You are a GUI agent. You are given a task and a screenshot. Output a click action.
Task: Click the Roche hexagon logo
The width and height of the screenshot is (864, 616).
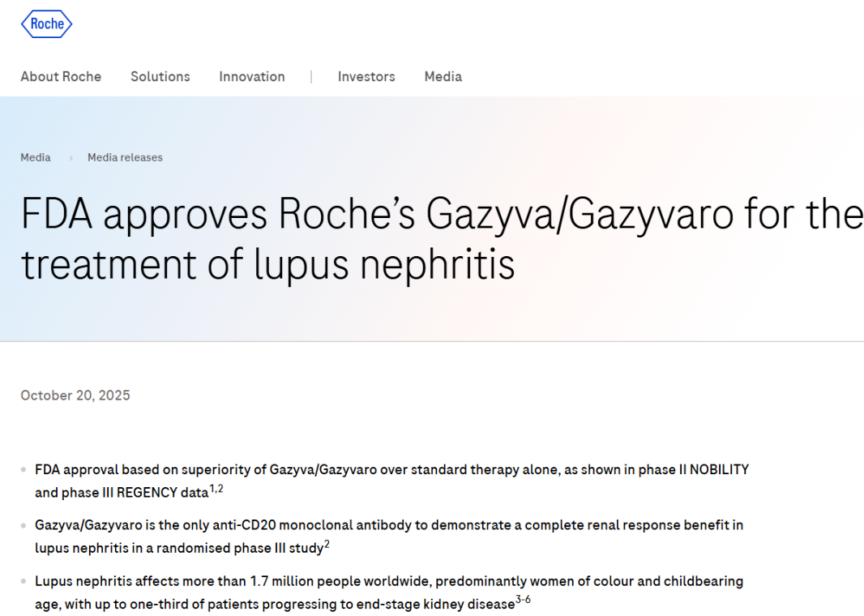[x=46, y=24]
